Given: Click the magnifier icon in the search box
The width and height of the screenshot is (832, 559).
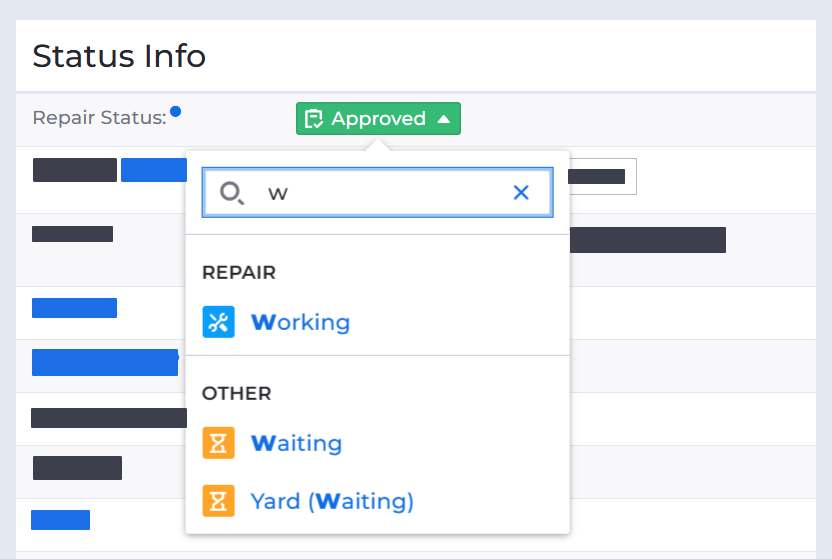Looking at the screenshot, I should tap(232, 193).
